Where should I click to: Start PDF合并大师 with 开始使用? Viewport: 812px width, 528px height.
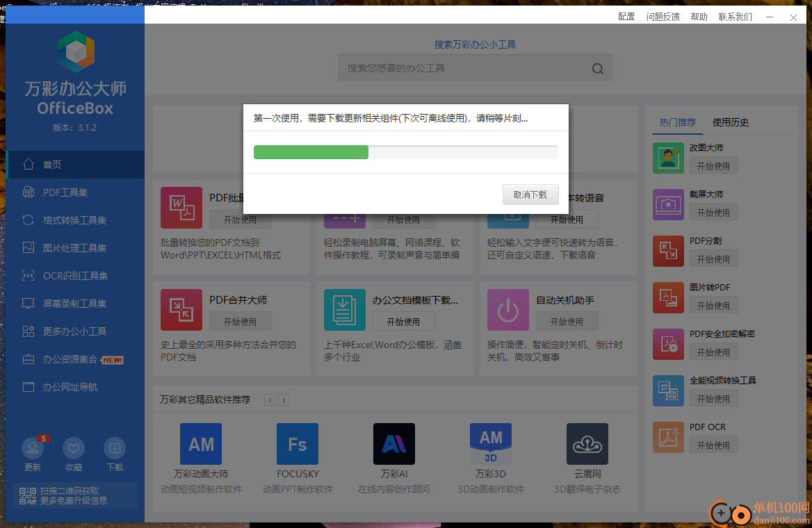(240, 322)
